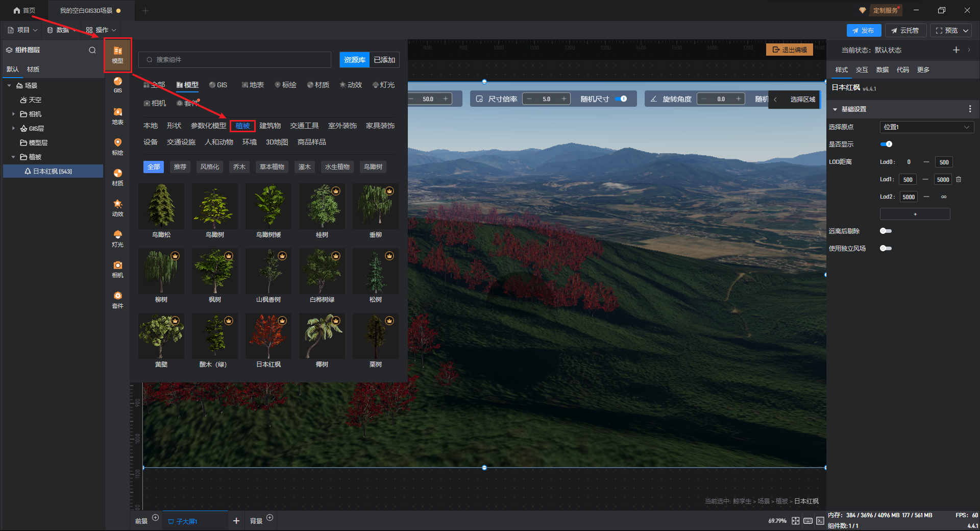Increase 尺寸倍率 with plus button

click(564, 99)
